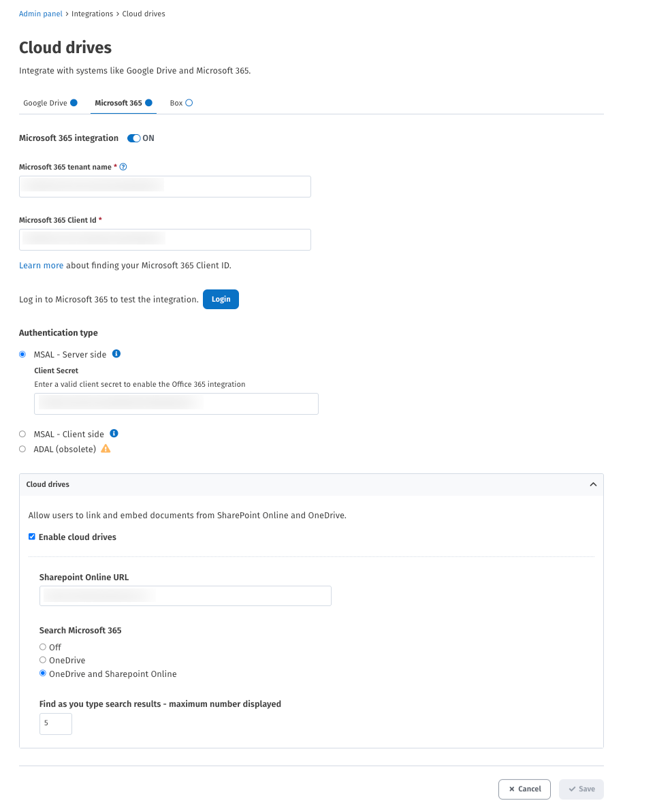Click the info icon beside MSAL - Client side
The image size is (672, 807).
[114, 433]
